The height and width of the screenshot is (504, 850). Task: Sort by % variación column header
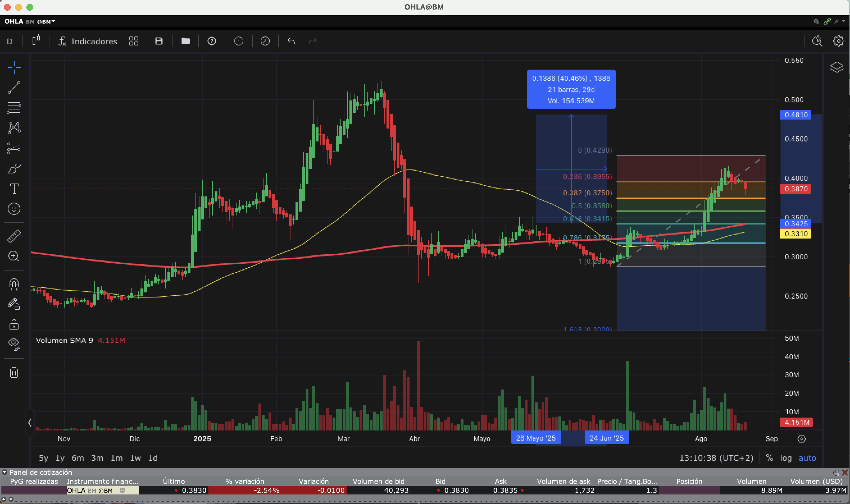coord(244,481)
